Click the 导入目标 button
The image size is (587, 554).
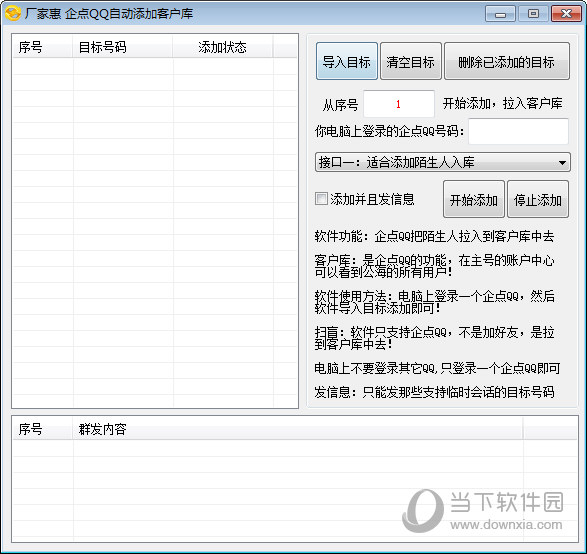coord(347,61)
